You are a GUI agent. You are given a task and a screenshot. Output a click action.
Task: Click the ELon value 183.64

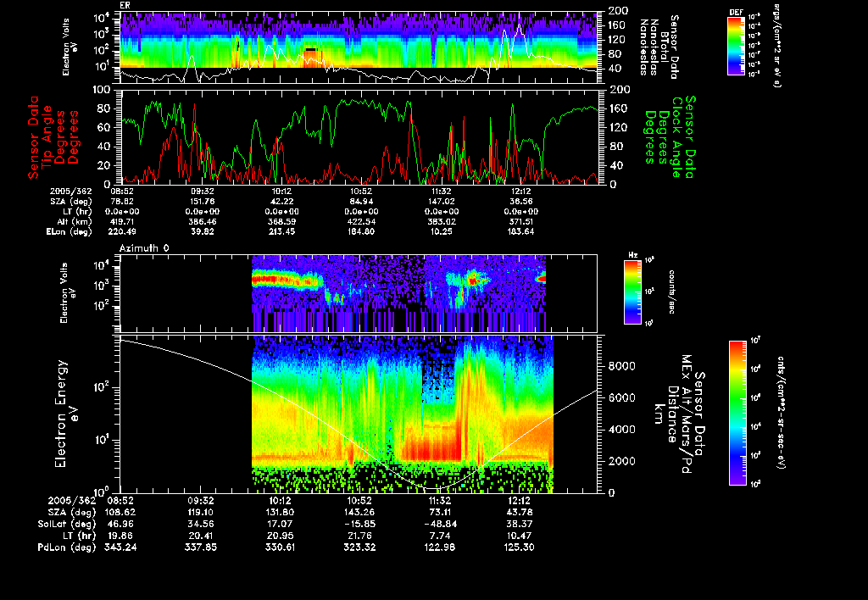(520, 231)
